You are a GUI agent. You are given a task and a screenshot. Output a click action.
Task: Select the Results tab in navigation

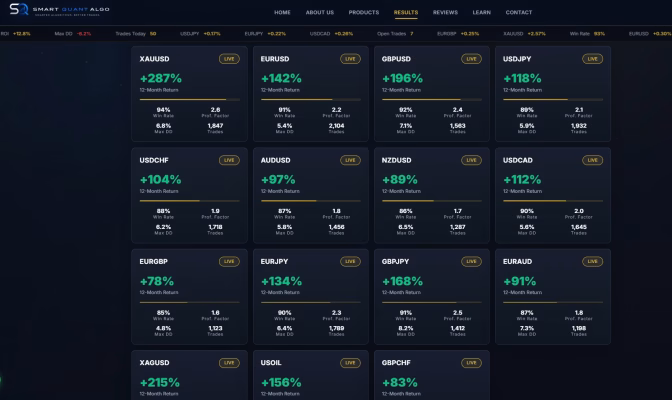[406, 12]
